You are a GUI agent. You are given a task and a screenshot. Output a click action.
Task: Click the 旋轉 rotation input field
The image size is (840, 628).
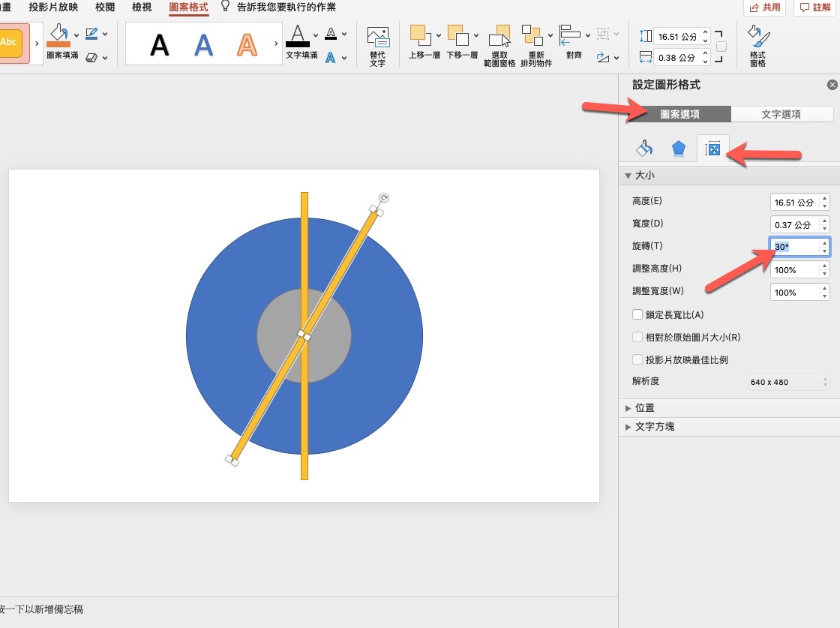pyautogui.click(x=794, y=247)
